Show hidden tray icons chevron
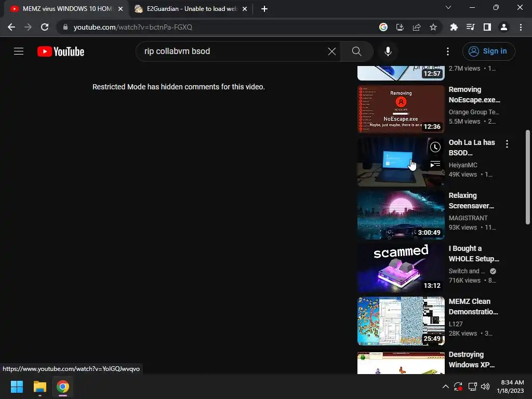The width and height of the screenshot is (532, 399). 445,387
